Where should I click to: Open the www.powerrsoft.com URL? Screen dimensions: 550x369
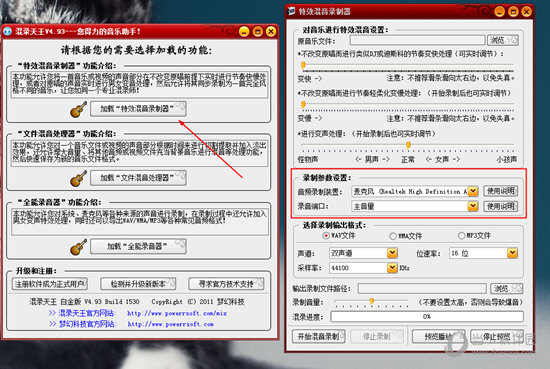tap(170, 324)
